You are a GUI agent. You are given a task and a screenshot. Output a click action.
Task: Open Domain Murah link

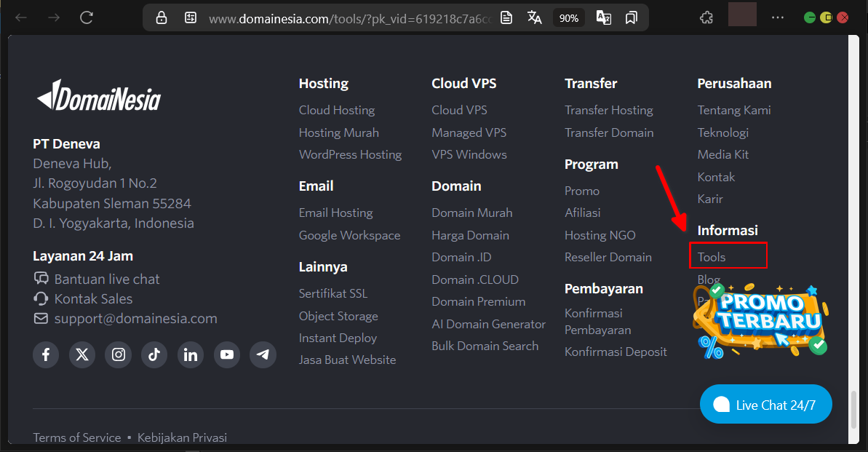point(472,213)
